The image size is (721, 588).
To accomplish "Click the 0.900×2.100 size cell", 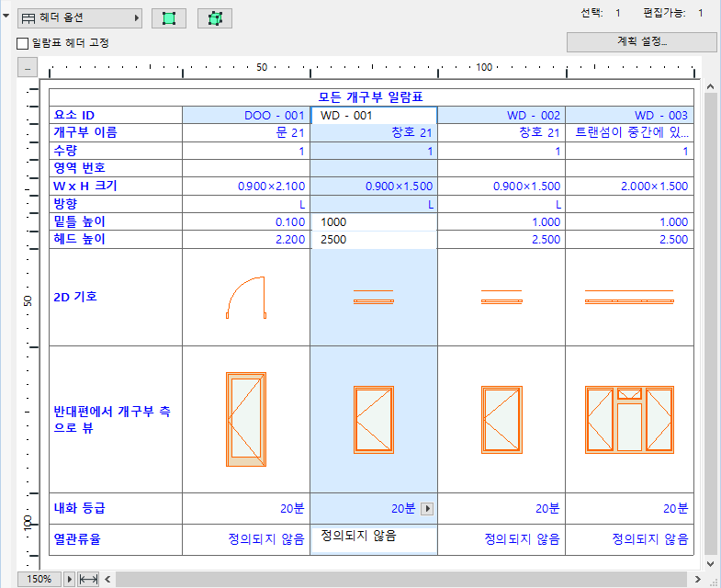I will 246,187.
